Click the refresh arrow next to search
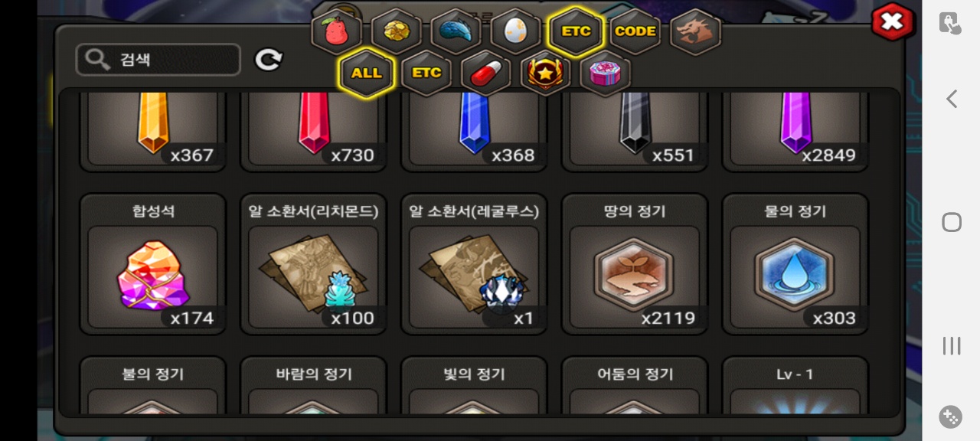 pos(269,60)
